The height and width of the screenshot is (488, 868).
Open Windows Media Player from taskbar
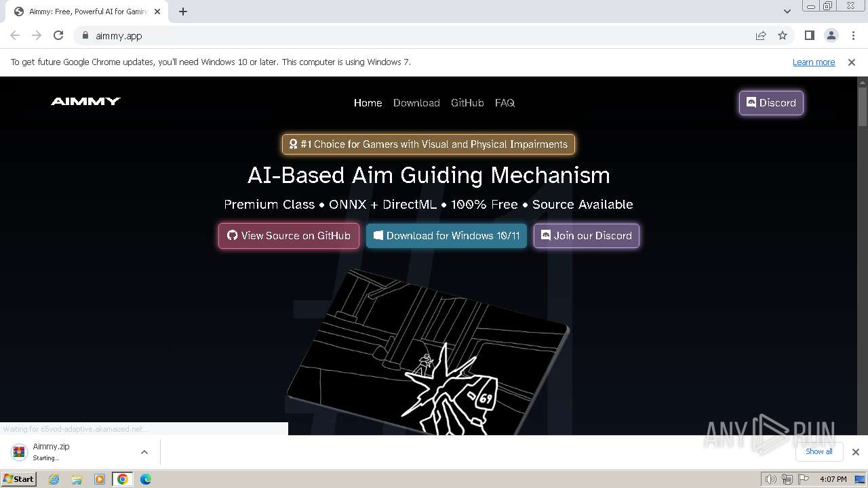click(100, 479)
